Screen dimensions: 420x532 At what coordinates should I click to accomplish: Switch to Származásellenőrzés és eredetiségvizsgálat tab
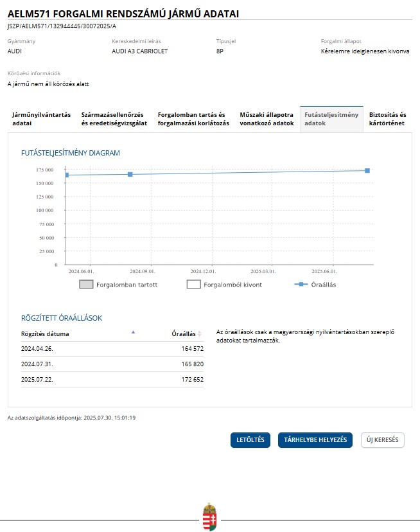(x=114, y=119)
